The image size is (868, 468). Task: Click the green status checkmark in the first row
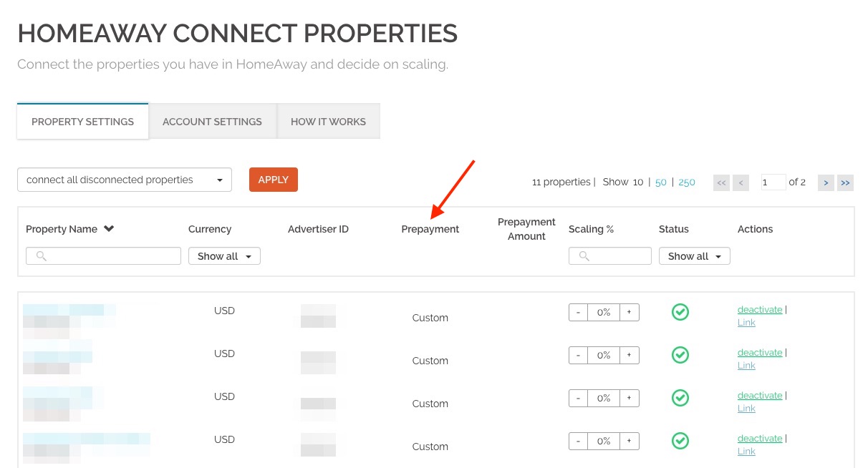tap(680, 312)
